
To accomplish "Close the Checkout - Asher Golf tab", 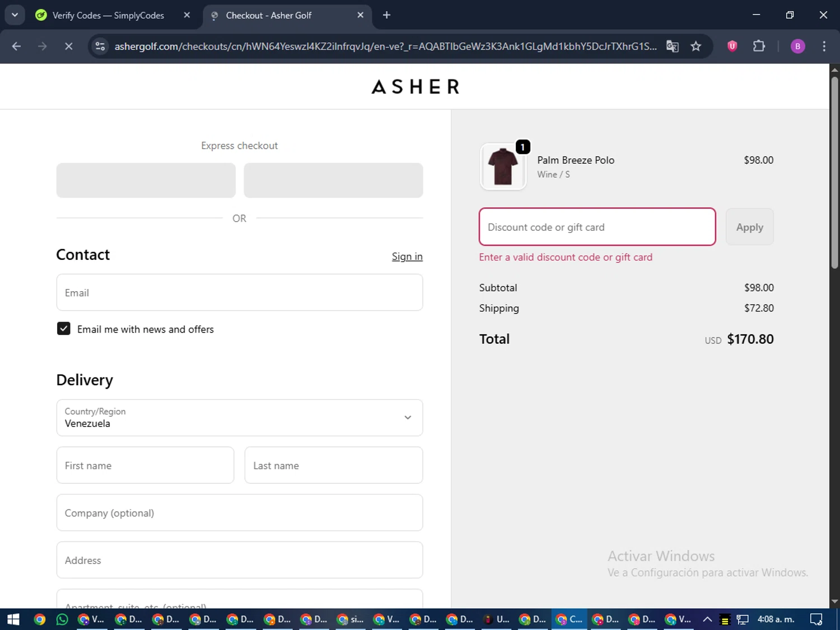I will 360,15.
